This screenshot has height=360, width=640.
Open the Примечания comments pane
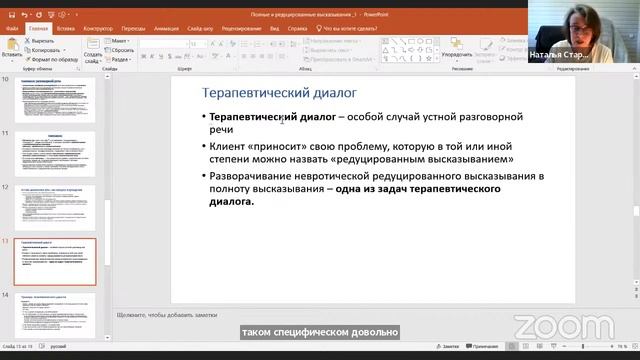click(x=482, y=346)
